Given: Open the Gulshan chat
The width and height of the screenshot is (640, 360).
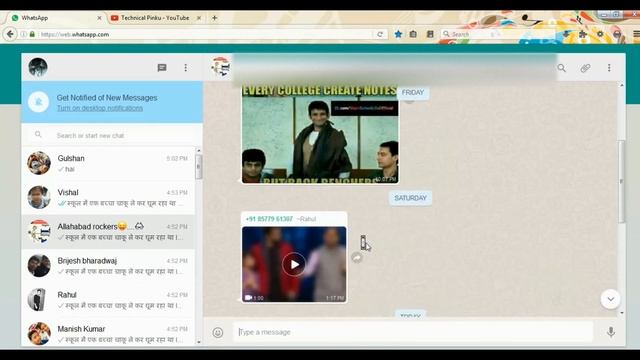Looking at the screenshot, I should click(109, 163).
